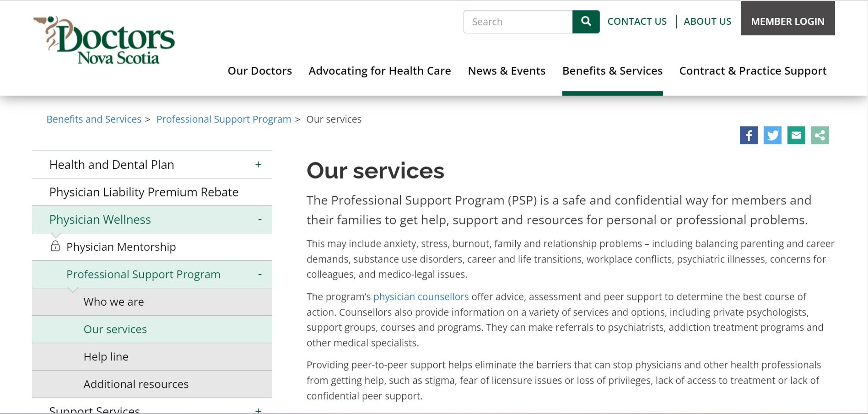Open ABOUT US link
Image resolution: width=868 pixels, height=414 pixels.
pyautogui.click(x=707, y=22)
